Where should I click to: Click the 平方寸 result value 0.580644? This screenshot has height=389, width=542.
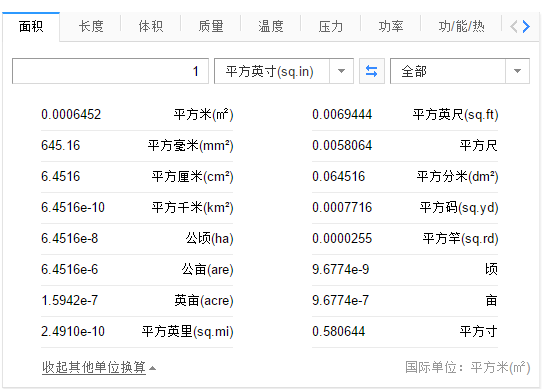point(339,331)
